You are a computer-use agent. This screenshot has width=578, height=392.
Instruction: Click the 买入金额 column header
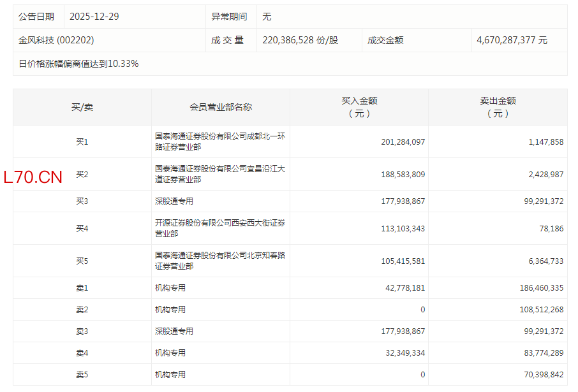point(359,107)
